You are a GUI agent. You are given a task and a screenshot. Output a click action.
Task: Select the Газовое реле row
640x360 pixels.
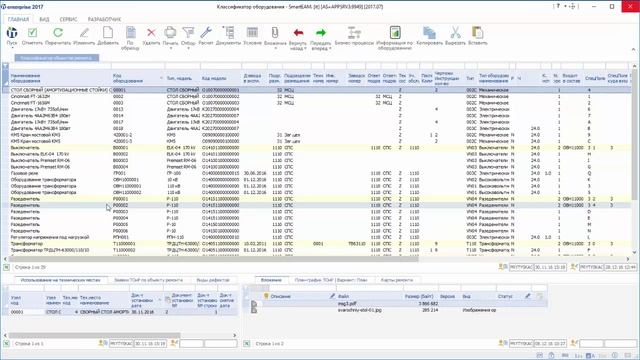click(316, 173)
